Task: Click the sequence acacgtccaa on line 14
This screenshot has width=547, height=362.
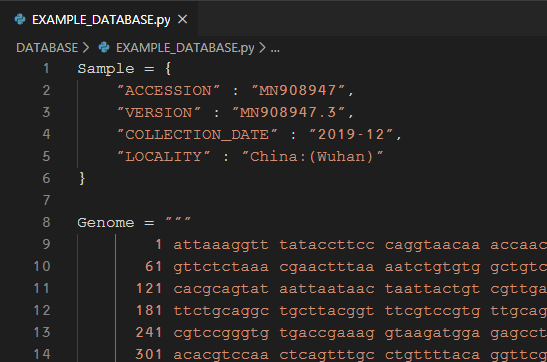Action: (x=221, y=355)
